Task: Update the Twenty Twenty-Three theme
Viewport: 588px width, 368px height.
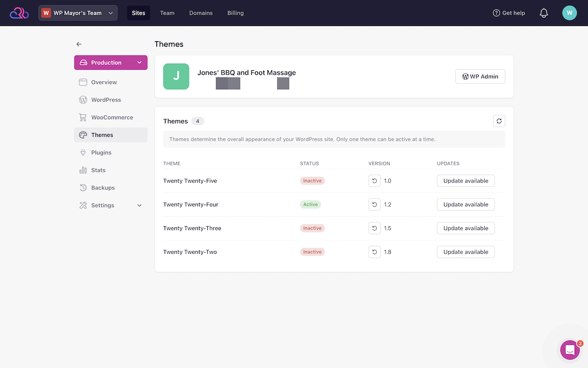Action: point(466,228)
